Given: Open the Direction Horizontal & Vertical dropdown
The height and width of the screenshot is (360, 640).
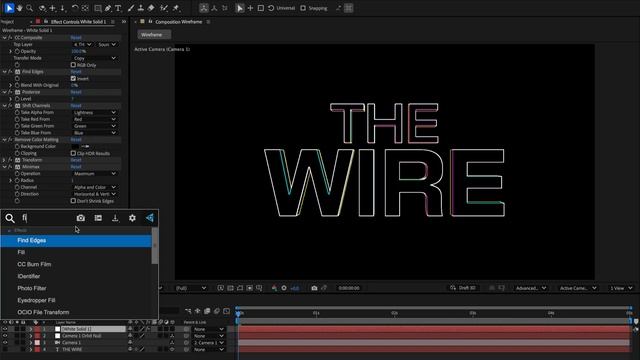Looking at the screenshot, I should pyautogui.click(x=95, y=194).
